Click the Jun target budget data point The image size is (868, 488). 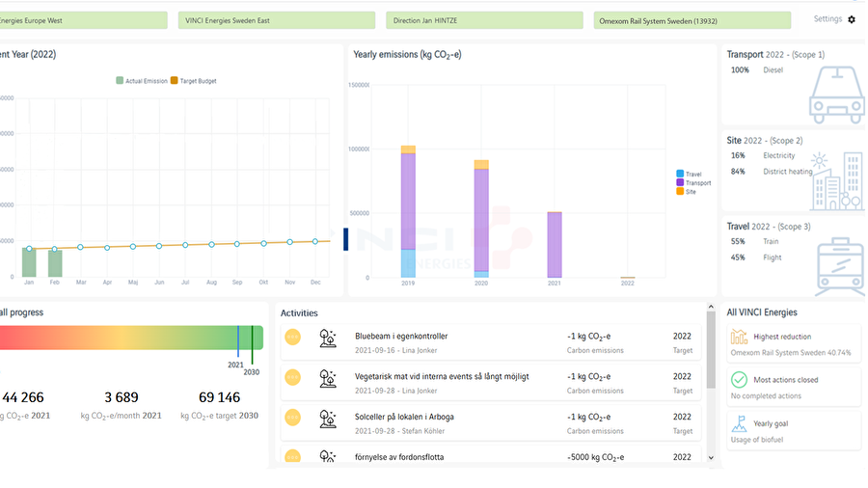coord(159,246)
